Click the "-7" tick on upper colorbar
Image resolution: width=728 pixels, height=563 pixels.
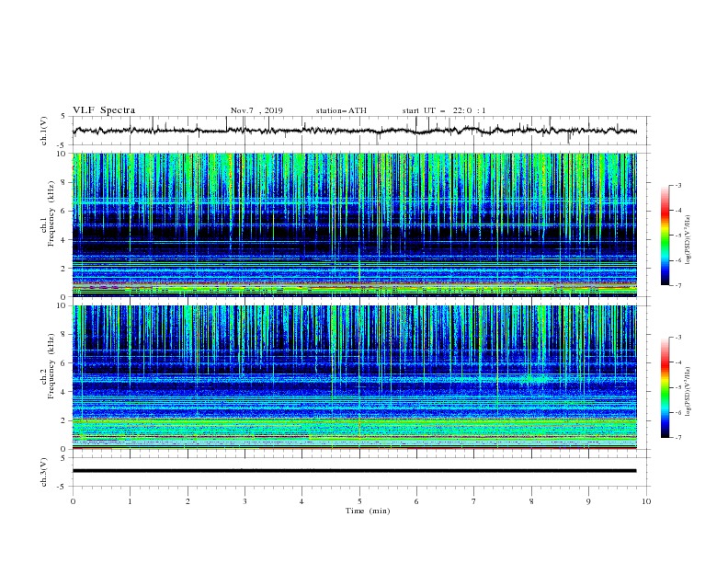(678, 285)
